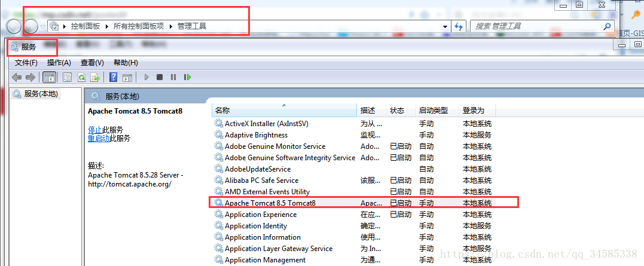Click 手动 startup type in Apache Tomcat row

point(426,203)
